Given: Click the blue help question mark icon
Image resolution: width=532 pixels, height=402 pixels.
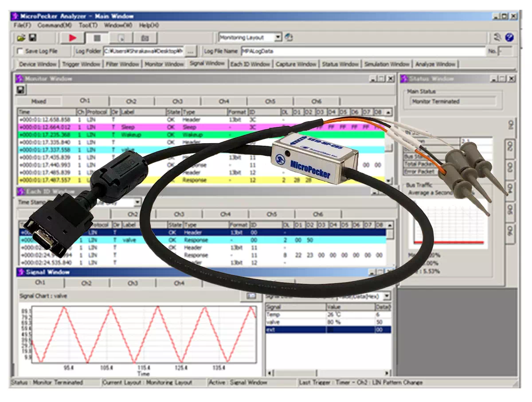Looking at the screenshot, I should pyautogui.click(x=509, y=38).
